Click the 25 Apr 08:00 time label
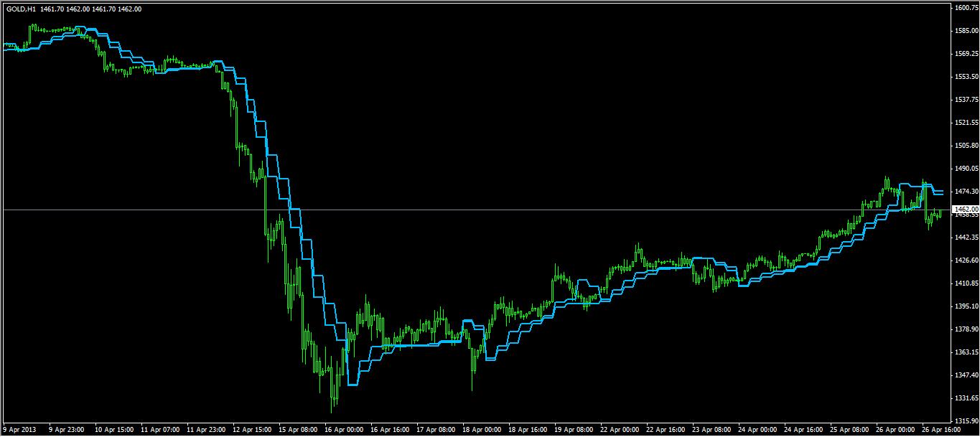The image size is (980, 437). tap(849, 430)
